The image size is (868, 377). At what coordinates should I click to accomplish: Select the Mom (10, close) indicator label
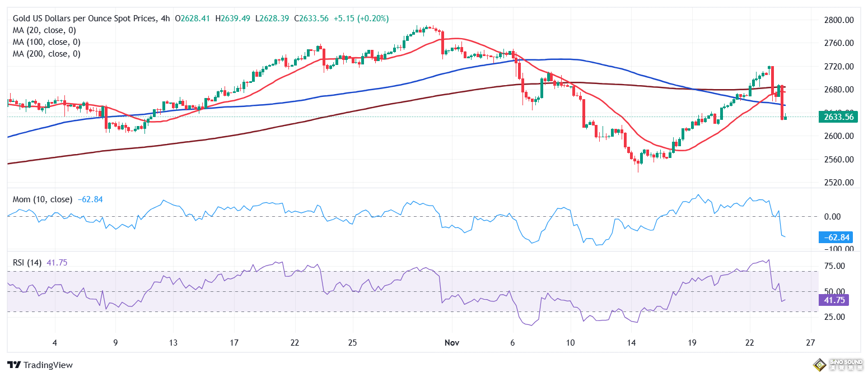[43, 199]
